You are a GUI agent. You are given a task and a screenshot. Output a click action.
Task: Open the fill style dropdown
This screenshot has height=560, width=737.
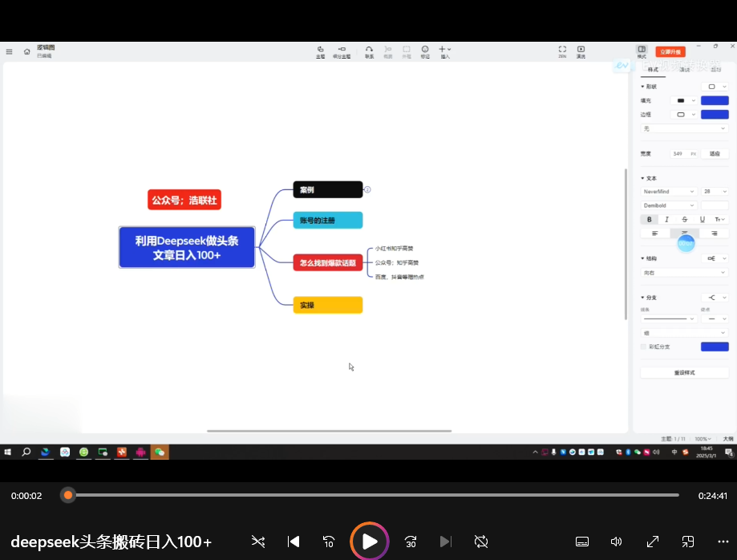point(684,100)
